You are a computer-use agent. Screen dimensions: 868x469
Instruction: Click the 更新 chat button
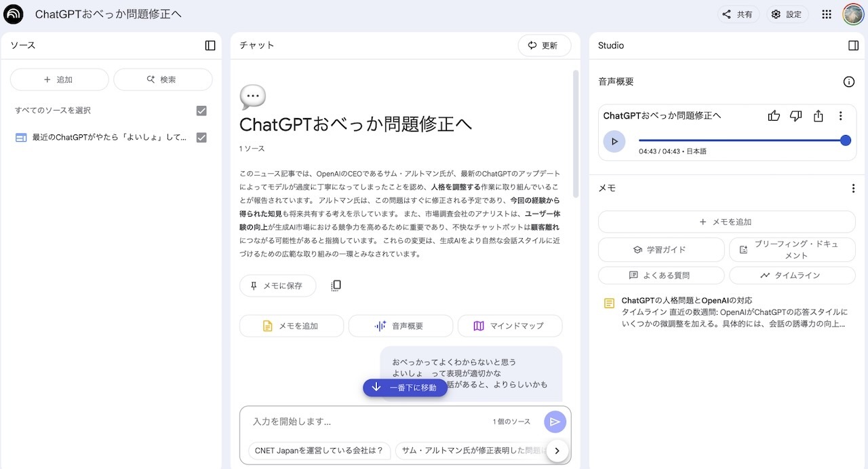(x=544, y=45)
